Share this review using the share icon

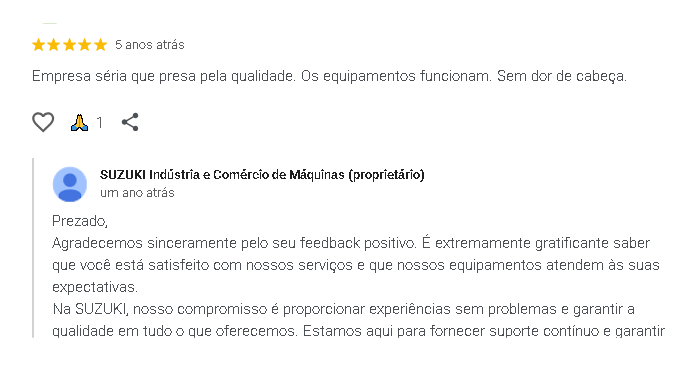130,122
